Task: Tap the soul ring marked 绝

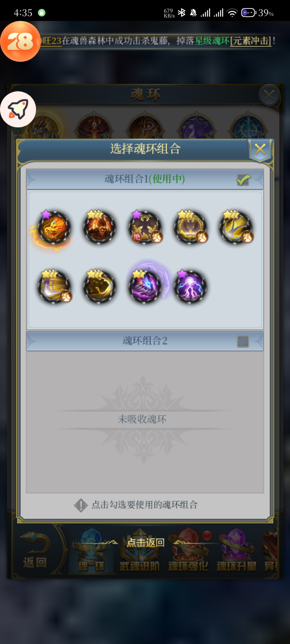Action: (145, 227)
